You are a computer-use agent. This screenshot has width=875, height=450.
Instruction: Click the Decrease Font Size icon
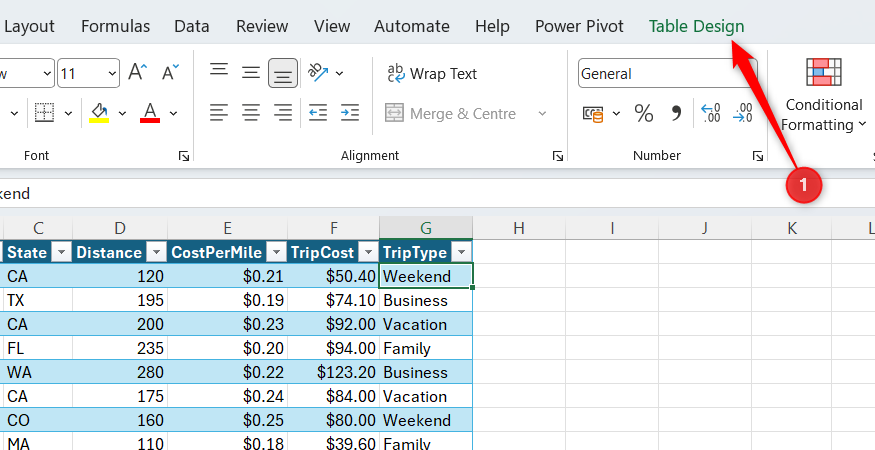(170, 73)
